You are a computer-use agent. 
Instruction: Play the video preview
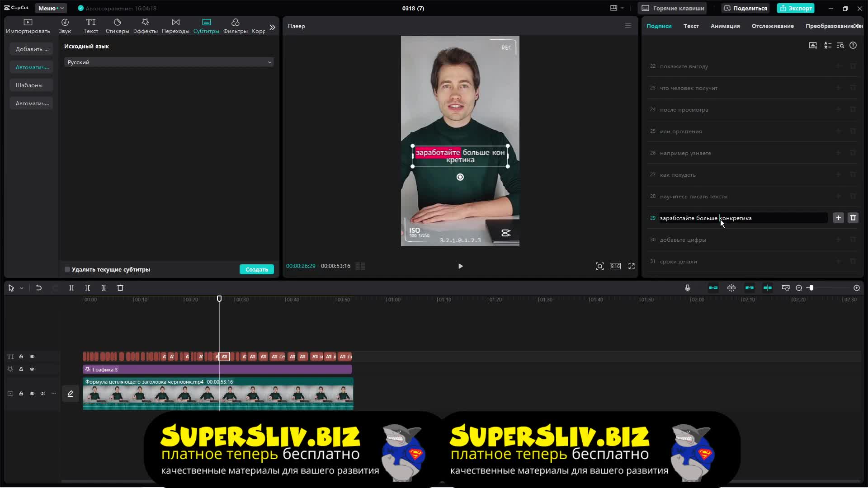pos(460,266)
